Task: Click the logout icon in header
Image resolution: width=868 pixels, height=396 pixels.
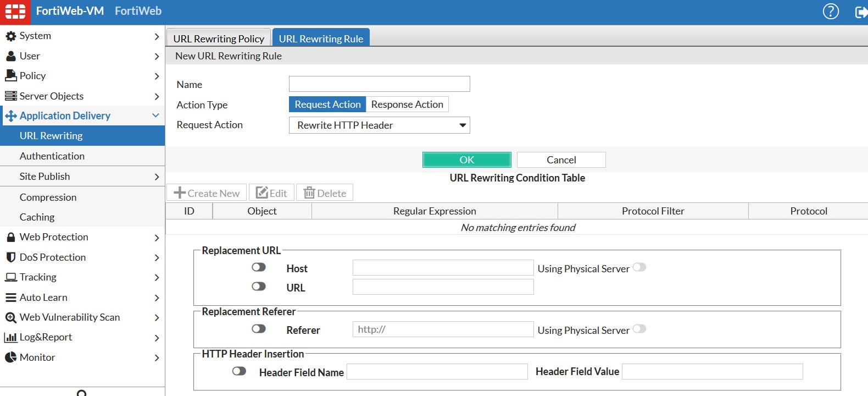Action: pos(861,12)
